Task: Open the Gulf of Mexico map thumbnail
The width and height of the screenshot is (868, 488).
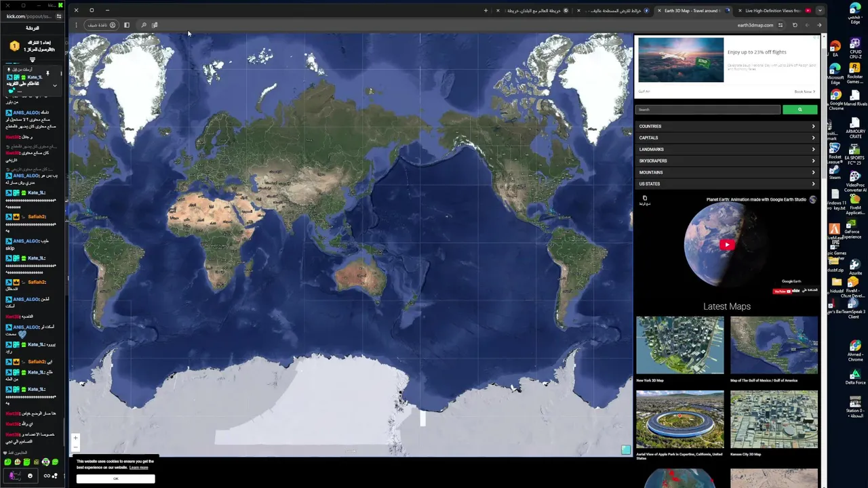Action: (774, 345)
